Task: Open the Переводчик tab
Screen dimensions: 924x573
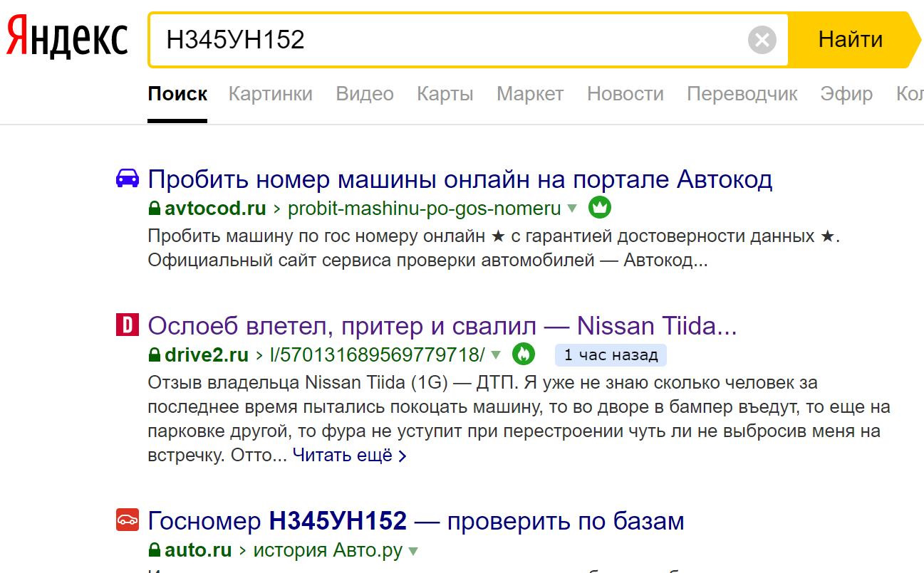Action: (742, 94)
